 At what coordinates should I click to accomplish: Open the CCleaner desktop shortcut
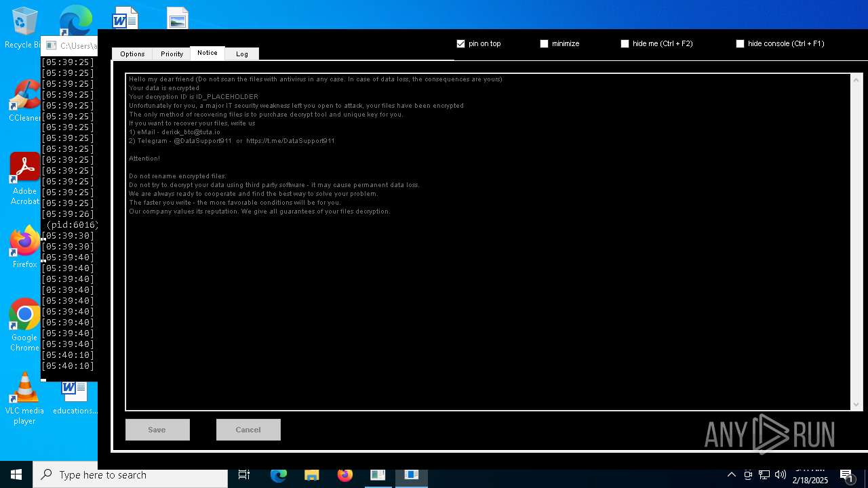pos(24,100)
